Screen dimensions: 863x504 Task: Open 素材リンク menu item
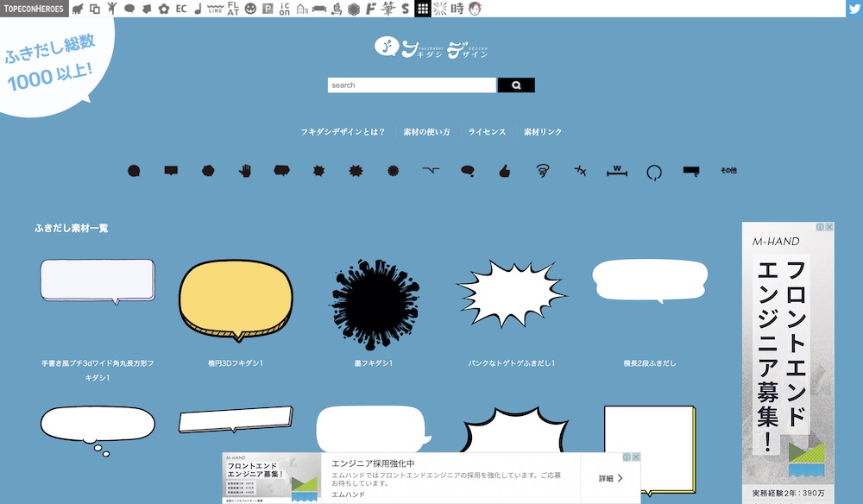[543, 132]
